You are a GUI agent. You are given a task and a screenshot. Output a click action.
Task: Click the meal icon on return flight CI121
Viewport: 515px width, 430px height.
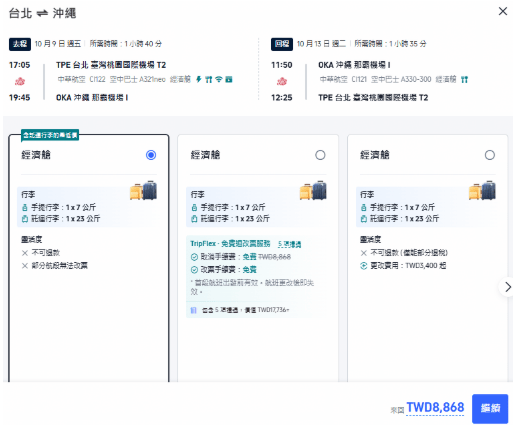tap(464, 79)
